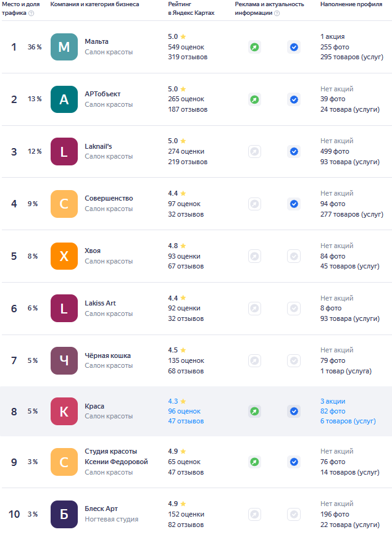Click the company name 'Чёрная кошка'
The image size is (392, 540).
[108, 355]
